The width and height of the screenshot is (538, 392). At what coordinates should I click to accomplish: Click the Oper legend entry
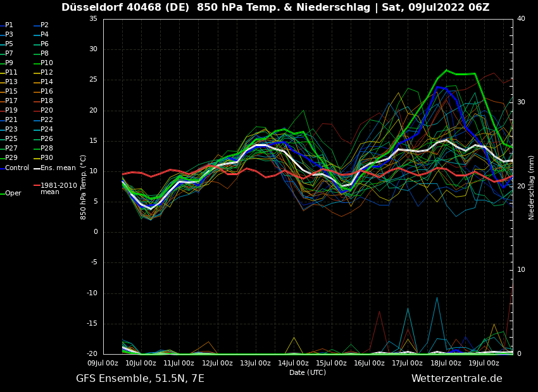[x=13, y=193]
